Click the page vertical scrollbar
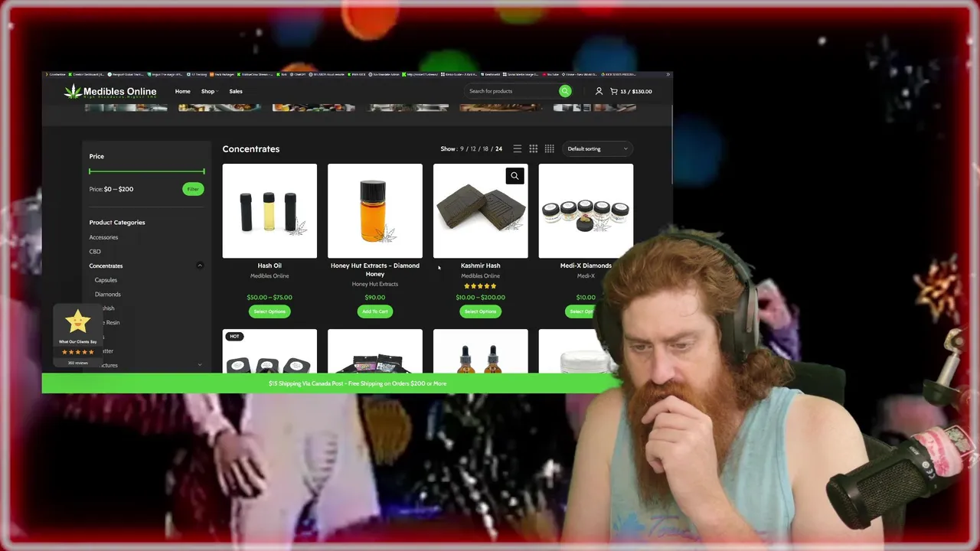The image size is (980, 551). click(x=671, y=145)
